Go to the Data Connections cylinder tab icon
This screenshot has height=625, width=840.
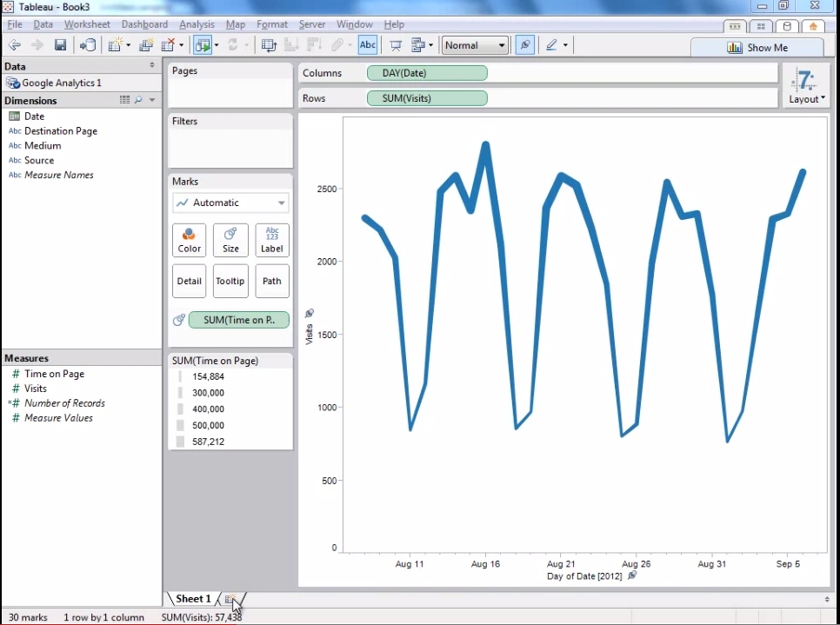point(787,27)
